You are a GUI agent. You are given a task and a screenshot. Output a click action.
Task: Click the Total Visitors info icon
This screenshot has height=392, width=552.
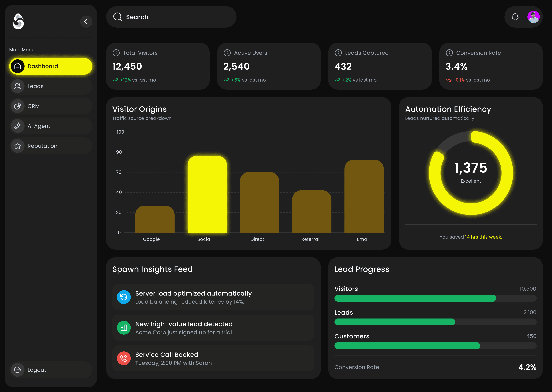point(116,53)
